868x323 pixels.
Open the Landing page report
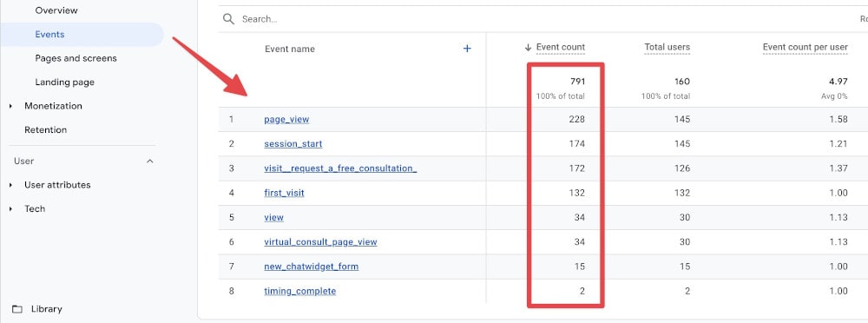[x=65, y=82]
